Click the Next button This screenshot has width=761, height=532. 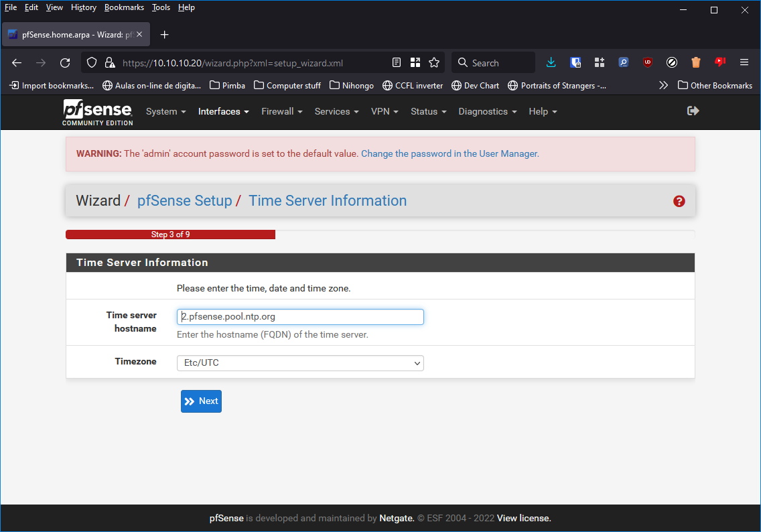pyautogui.click(x=201, y=401)
